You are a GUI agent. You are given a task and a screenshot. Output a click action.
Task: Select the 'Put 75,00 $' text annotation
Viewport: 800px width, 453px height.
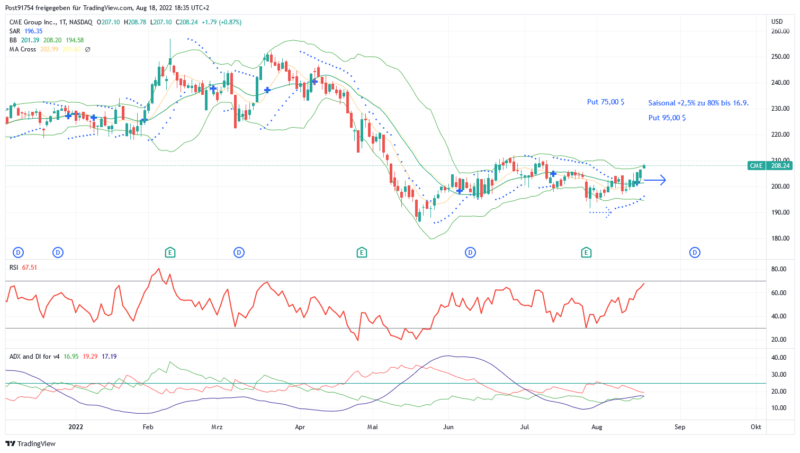click(x=606, y=102)
